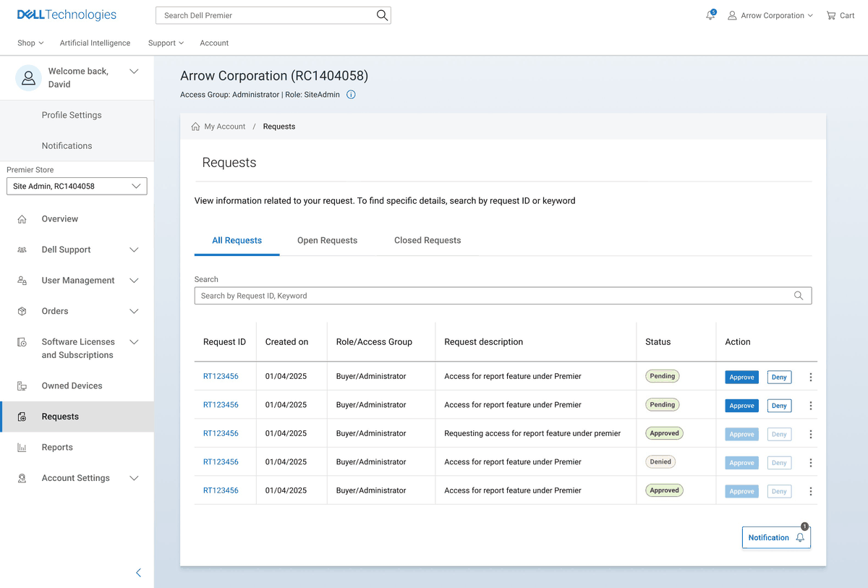This screenshot has height=588, width=868.
Task: Switch to the Open Requests tab
Action: [x=327, y=240]
